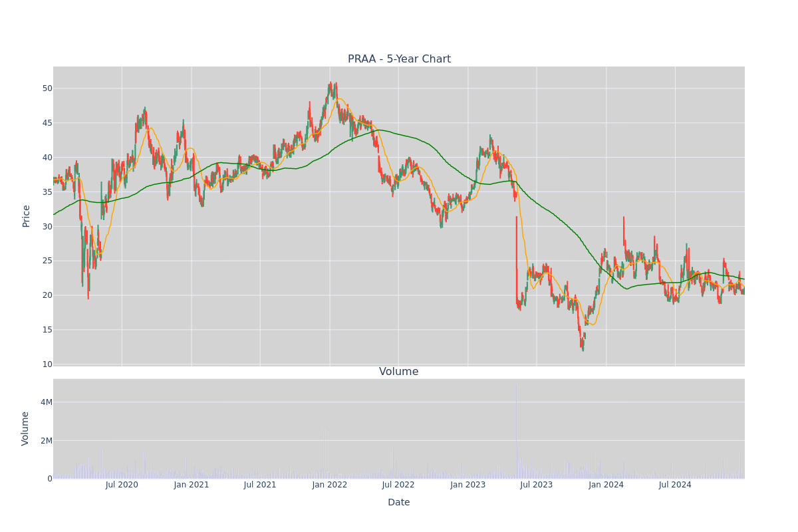Click the Date x-axis label
This screenshot has width=798, height=532.
click(399, 503)
